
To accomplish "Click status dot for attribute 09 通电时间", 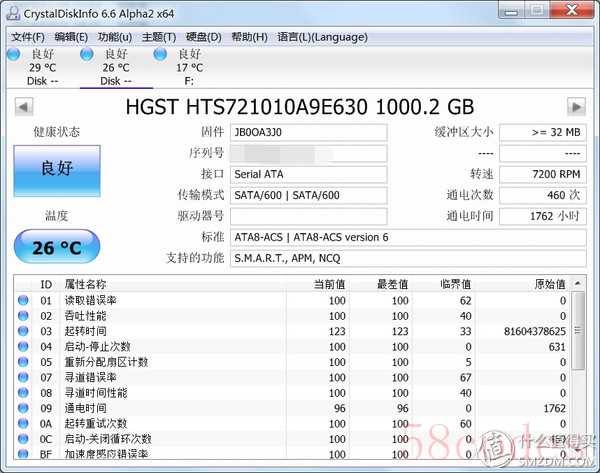I will pyautogui.click(x=23, y=408).
